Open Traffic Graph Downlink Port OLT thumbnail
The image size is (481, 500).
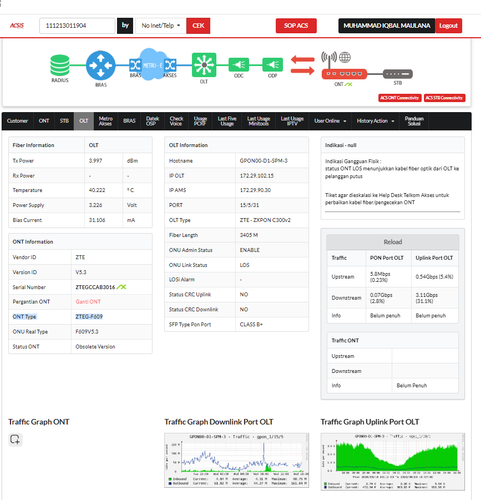[236, 460]
